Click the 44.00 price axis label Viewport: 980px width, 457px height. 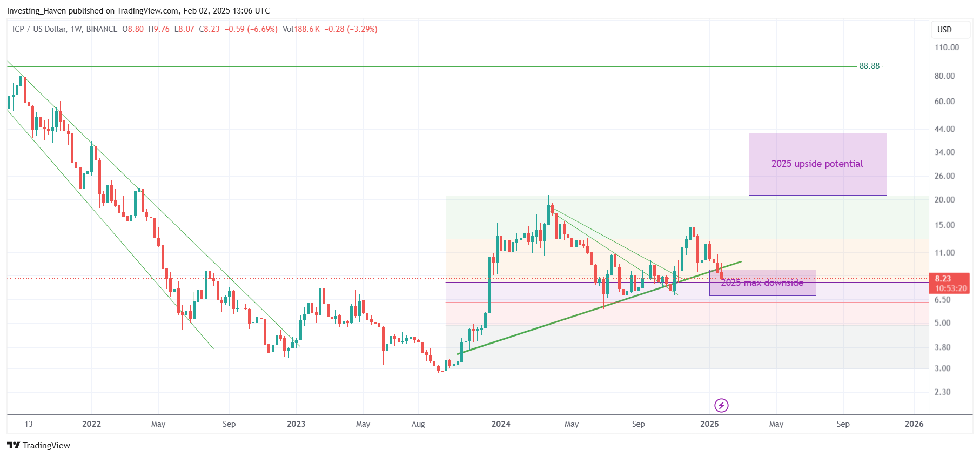pos(944,129)
